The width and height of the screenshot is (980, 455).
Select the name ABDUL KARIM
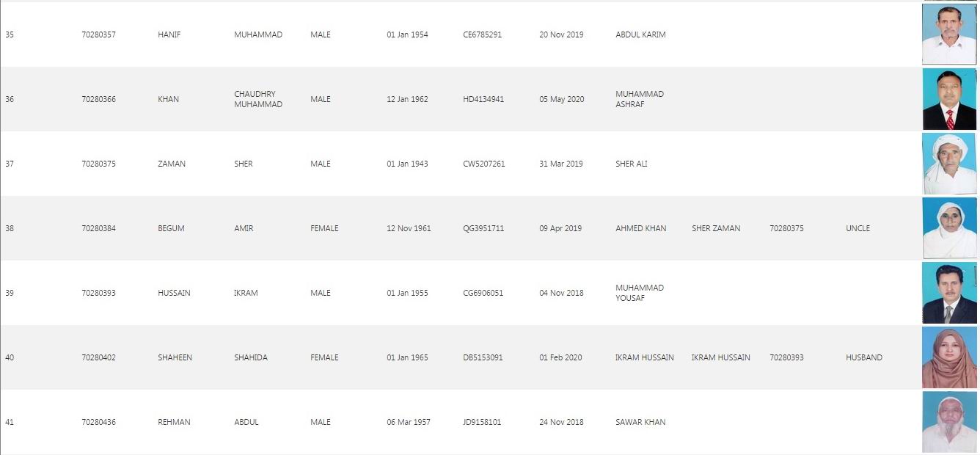point(640,34)
